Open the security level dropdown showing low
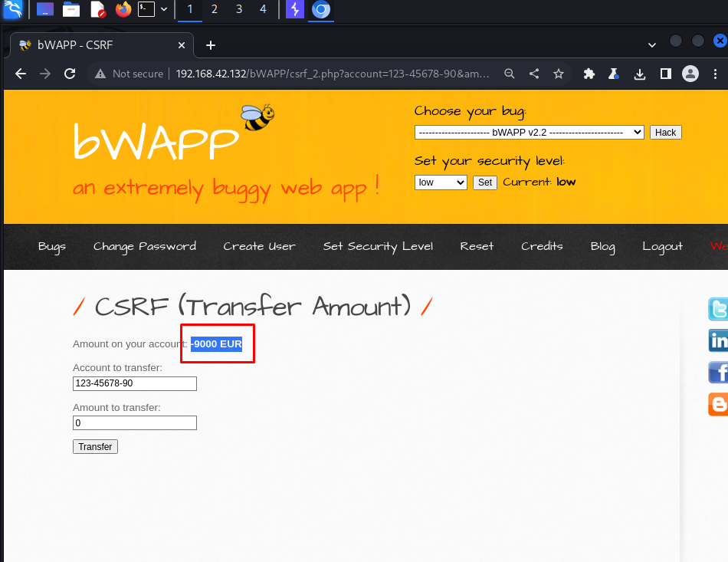 coord(441,182)
